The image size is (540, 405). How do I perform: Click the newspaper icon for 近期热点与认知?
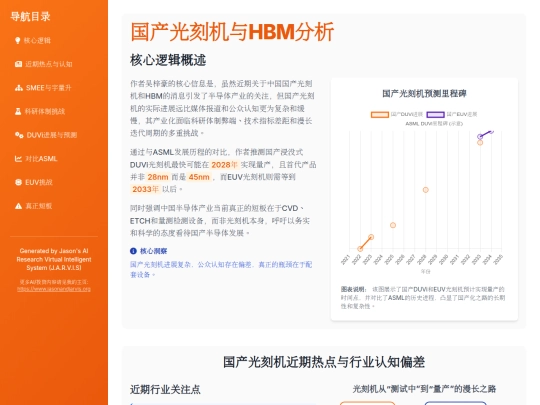pos(18,64)
